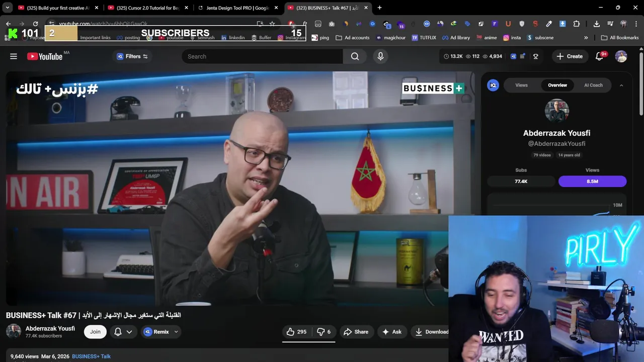
Task: Start voice search with microphone icon
Action: (380, 56)
